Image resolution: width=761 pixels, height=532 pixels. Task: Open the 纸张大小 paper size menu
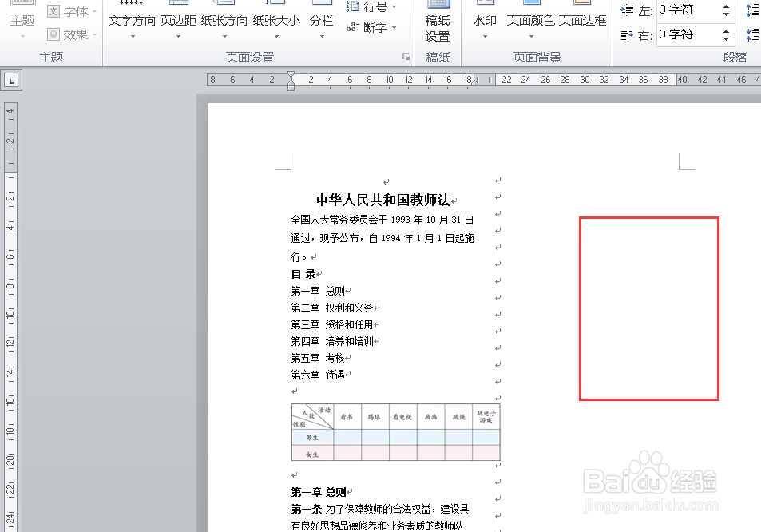click(276, 21)
